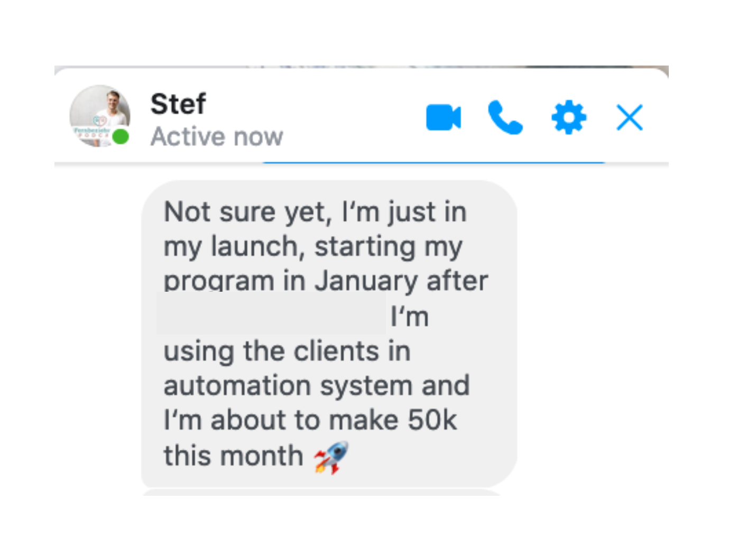Click the redacted block in the message

click(271, 313)
